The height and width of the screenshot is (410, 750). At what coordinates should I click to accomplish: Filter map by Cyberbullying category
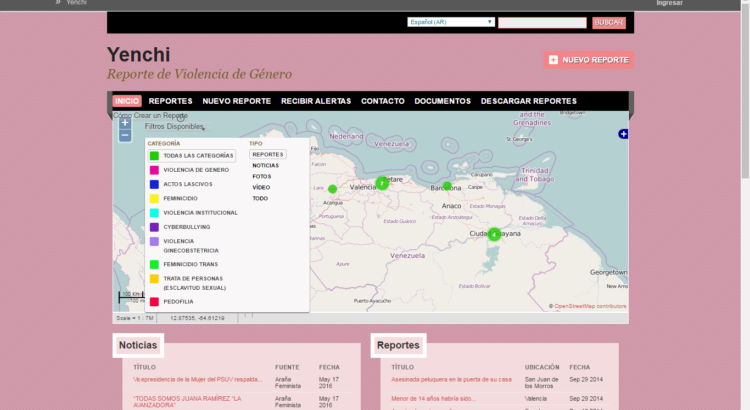coord(186,227)
